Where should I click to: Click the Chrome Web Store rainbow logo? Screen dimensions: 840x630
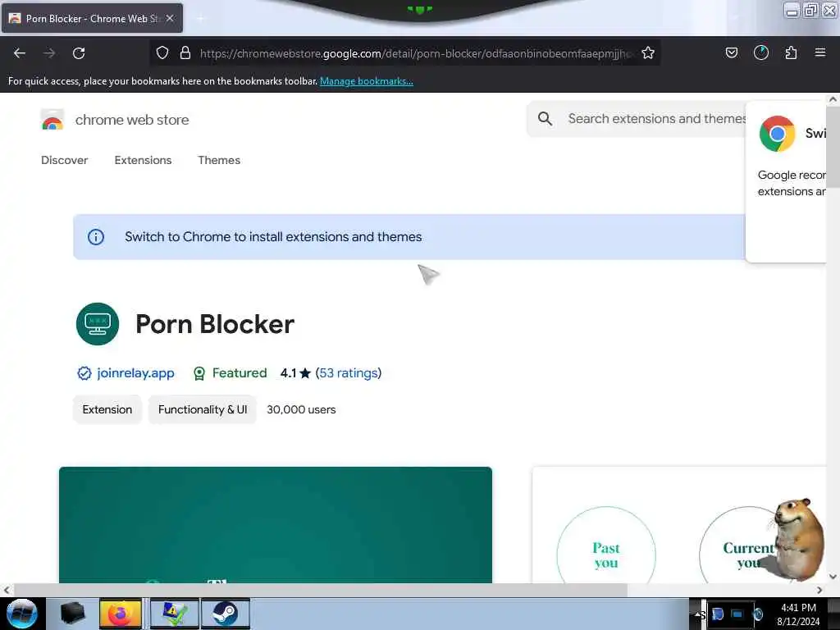[52, 120]
